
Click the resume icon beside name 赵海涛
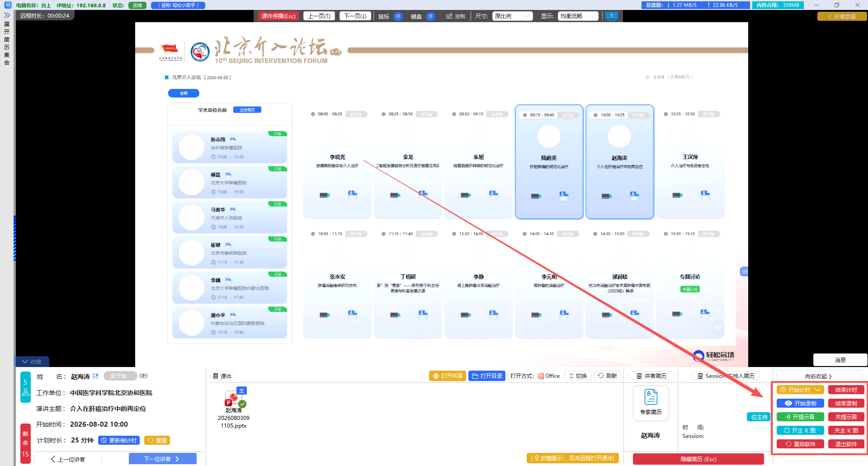[95, 376]
